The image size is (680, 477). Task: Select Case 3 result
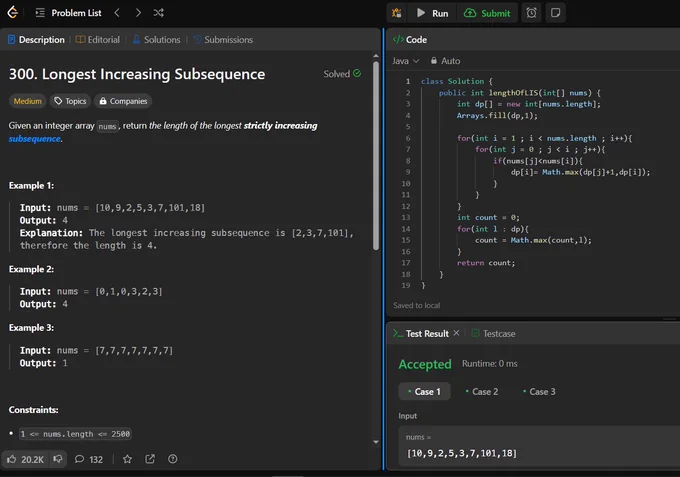click(x=539, y=392)
